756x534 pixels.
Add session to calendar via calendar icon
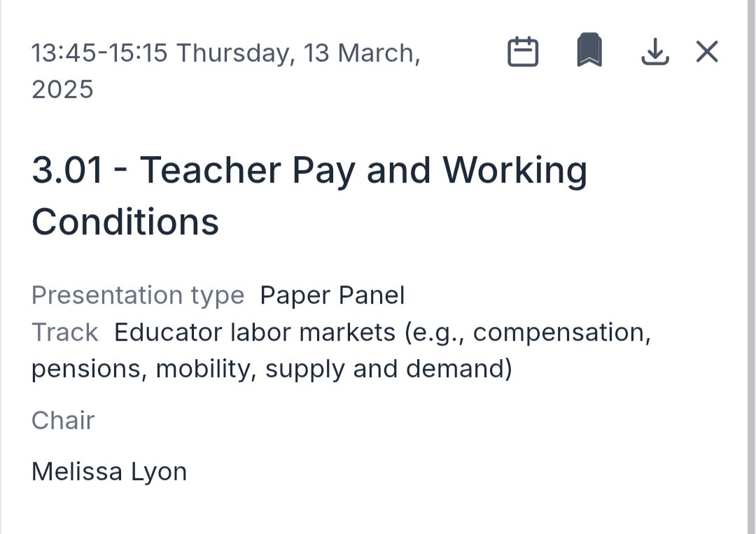(x=522, y=52)
